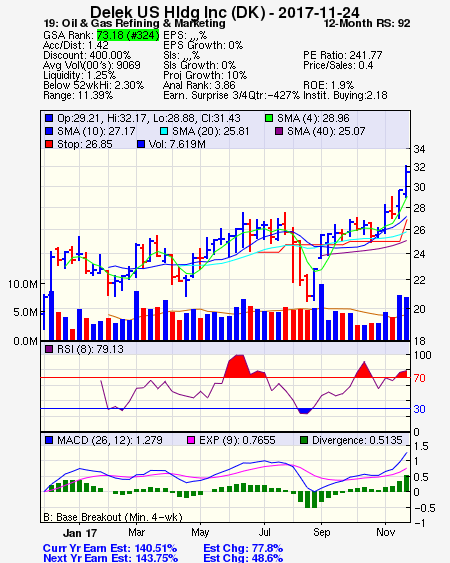Click the 'ROE: 1.9%' text
Screen dimensions: 450x563
(328, 85)
